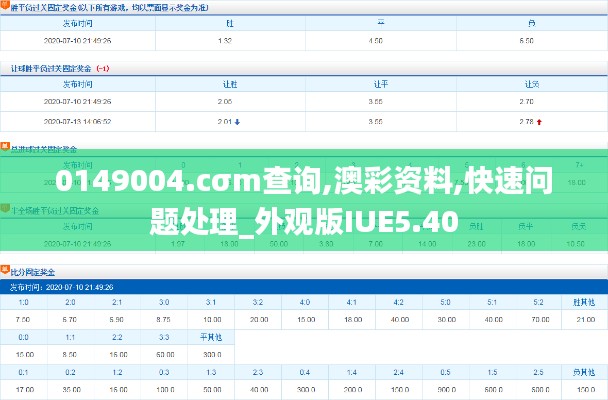Screen dimensions: 608x400
Task: Click the 2.01 updated handicap odds
Action: 225,122
